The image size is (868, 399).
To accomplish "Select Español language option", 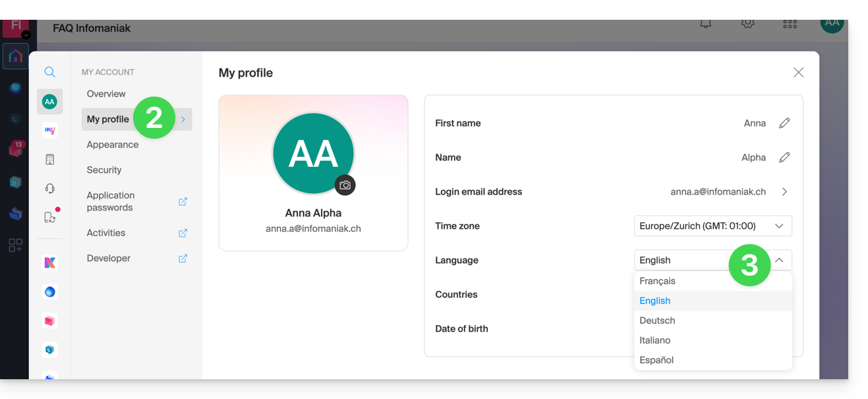I will coord(656,360).
